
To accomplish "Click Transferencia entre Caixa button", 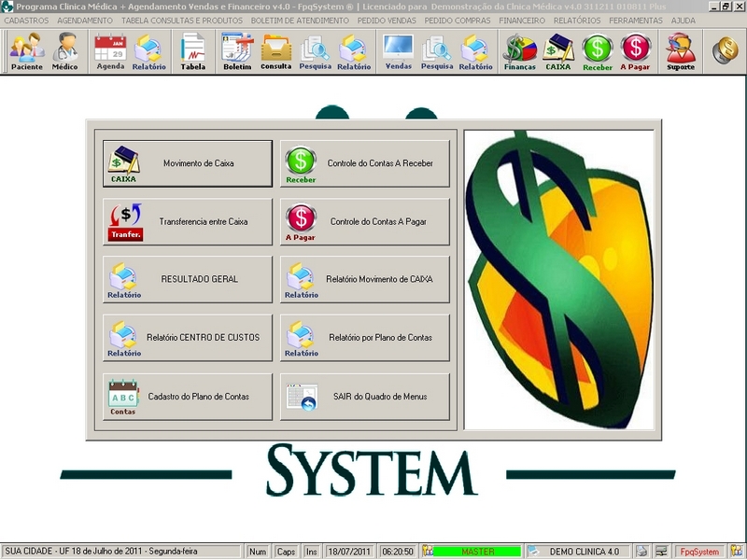I will [188, 222].
